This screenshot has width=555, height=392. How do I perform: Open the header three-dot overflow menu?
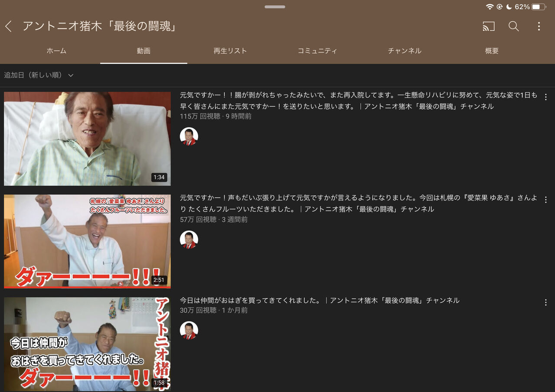coord(539,26)
